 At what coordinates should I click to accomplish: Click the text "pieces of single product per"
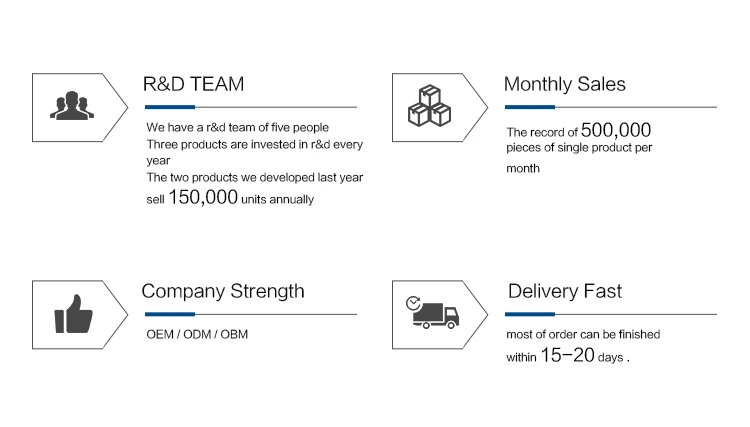[x=578, y=149]
